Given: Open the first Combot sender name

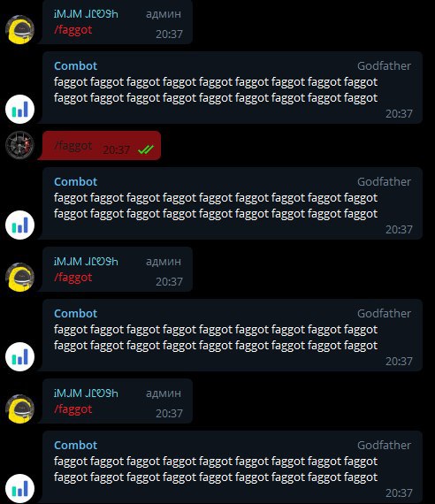Looking at the screenshot, I should pyautogui.click(x=75, y=66).
